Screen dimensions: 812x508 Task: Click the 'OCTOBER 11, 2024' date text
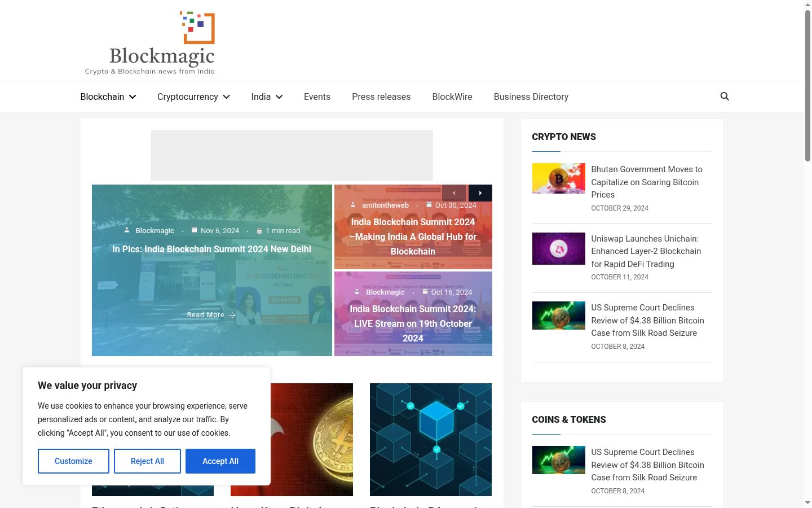[x=620, y=277]
